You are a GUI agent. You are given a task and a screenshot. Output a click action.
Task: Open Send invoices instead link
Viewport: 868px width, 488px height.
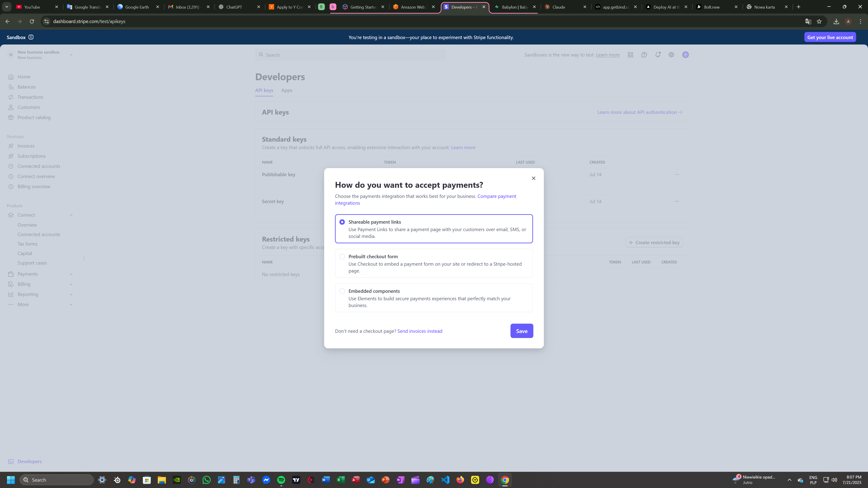click(x=420, y=331)
